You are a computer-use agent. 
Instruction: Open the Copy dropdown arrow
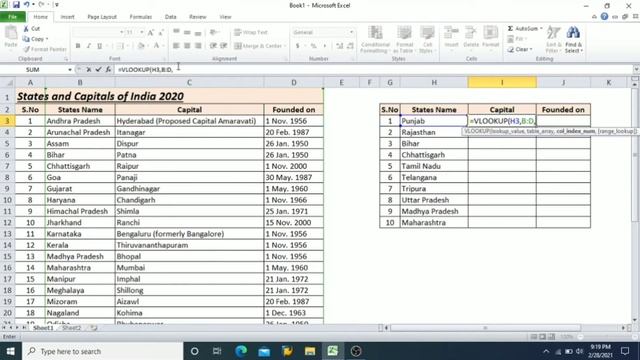click(x=47, y=39)
